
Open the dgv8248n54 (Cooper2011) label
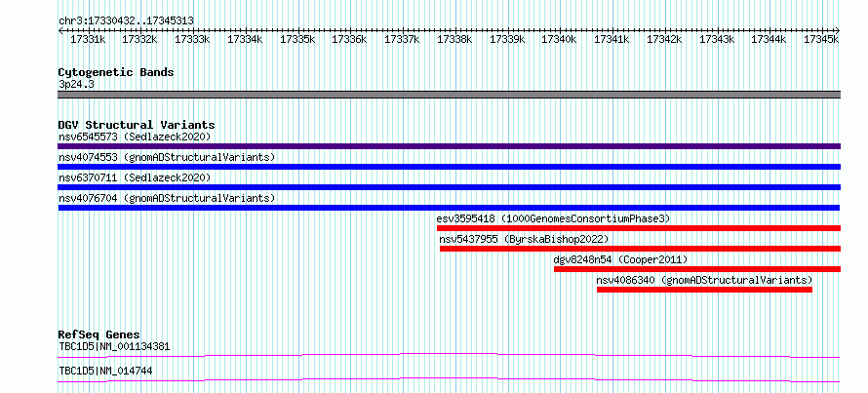pos(620,259)
